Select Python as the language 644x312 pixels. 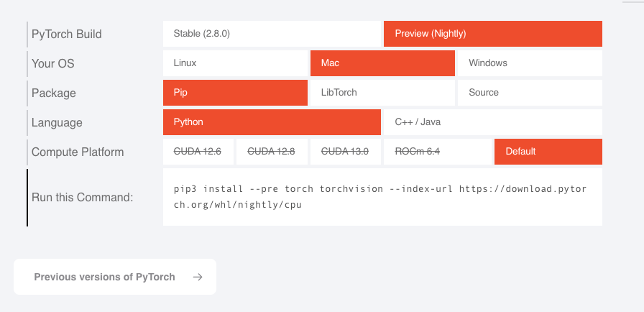[272, 122]
